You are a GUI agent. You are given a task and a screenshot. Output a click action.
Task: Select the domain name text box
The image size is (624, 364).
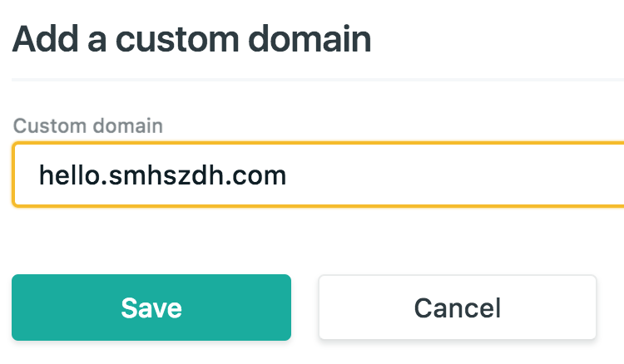tap(316, 175)
